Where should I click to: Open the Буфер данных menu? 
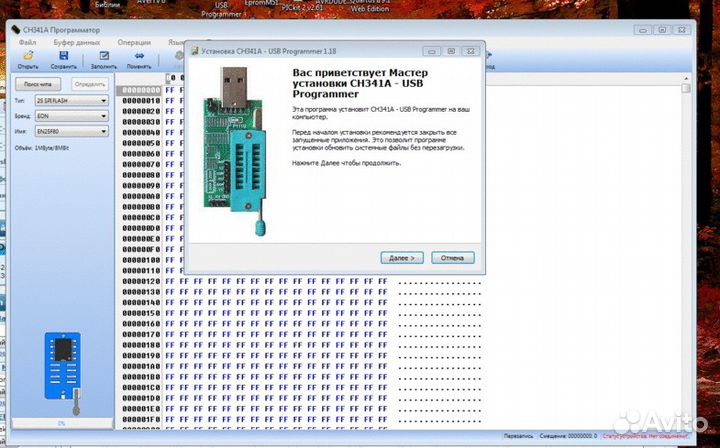point(77,42)
